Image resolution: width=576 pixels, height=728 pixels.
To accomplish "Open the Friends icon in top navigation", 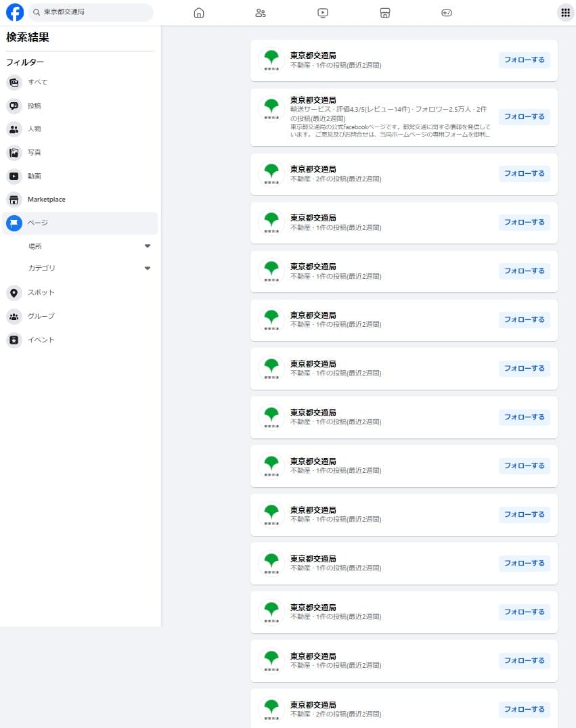I will pos(261,13).
